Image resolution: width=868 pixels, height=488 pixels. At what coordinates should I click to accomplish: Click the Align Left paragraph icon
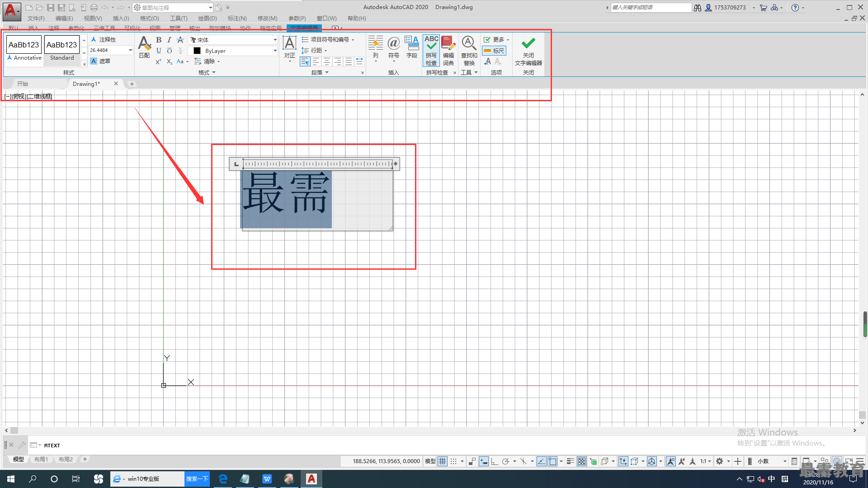(x=316, y=61)
